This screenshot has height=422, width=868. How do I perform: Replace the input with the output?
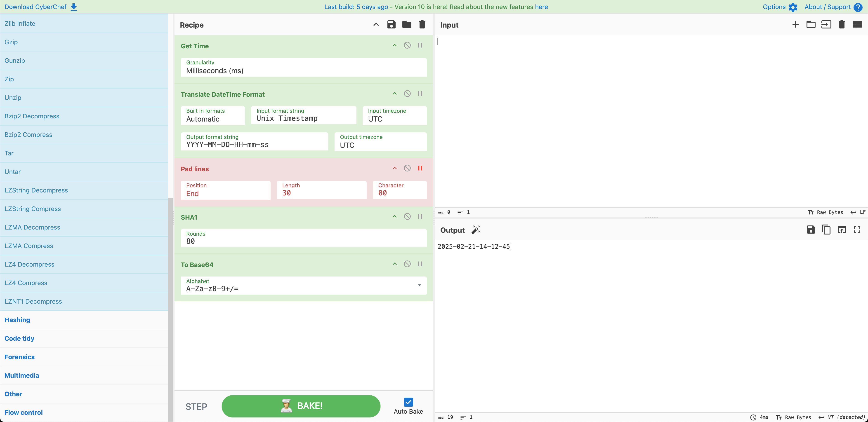[x=842, y=230]
